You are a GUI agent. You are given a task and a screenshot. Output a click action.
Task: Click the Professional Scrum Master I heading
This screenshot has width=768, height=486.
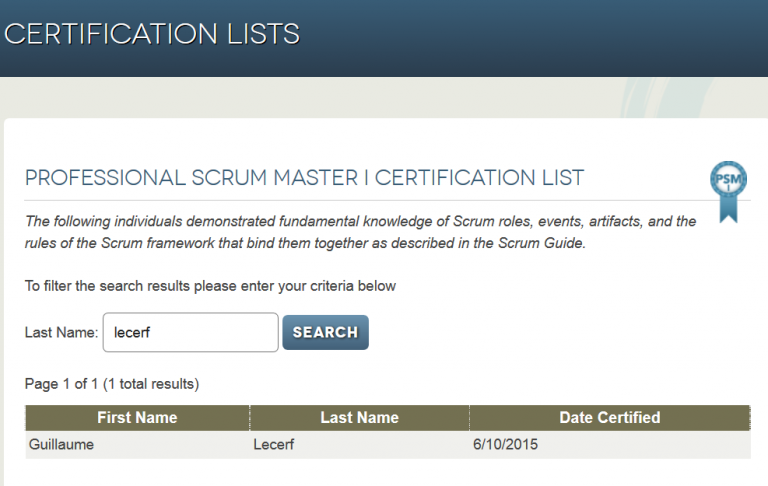304,177
